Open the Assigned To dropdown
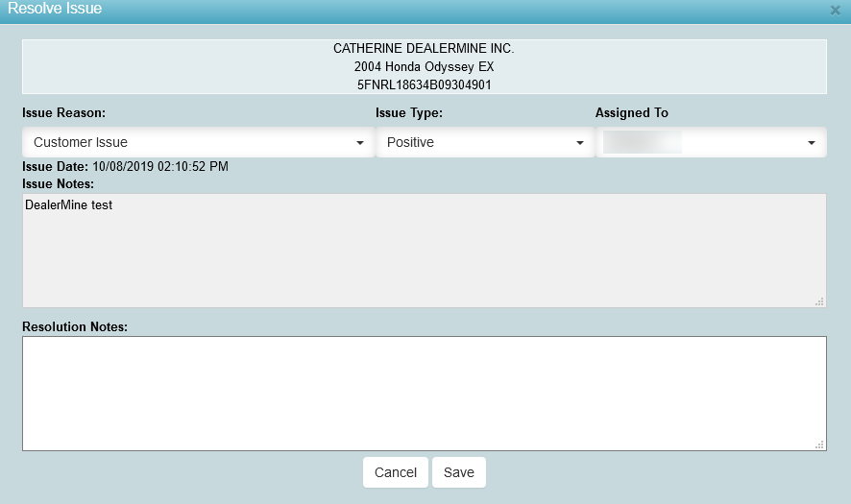 pyautogui.click(x=711, y=142)
